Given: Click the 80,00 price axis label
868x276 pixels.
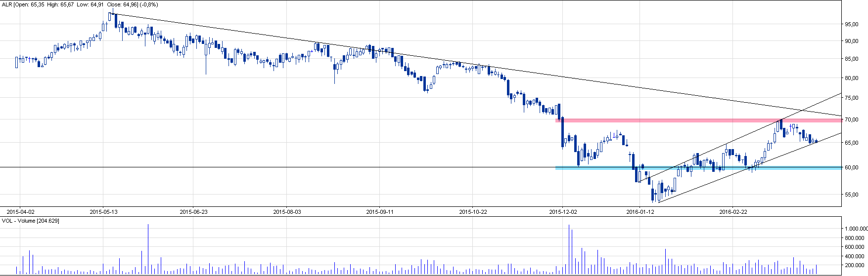Looking at the screenshot, I should tap(851, 78).
